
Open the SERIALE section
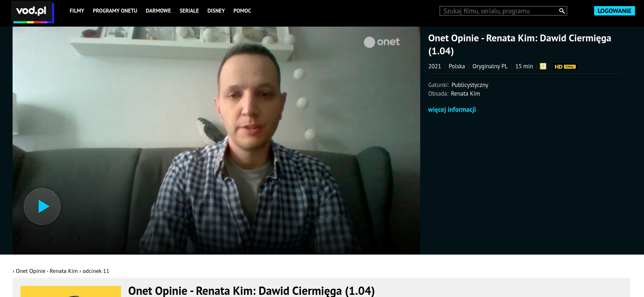[x=189, y=11]
